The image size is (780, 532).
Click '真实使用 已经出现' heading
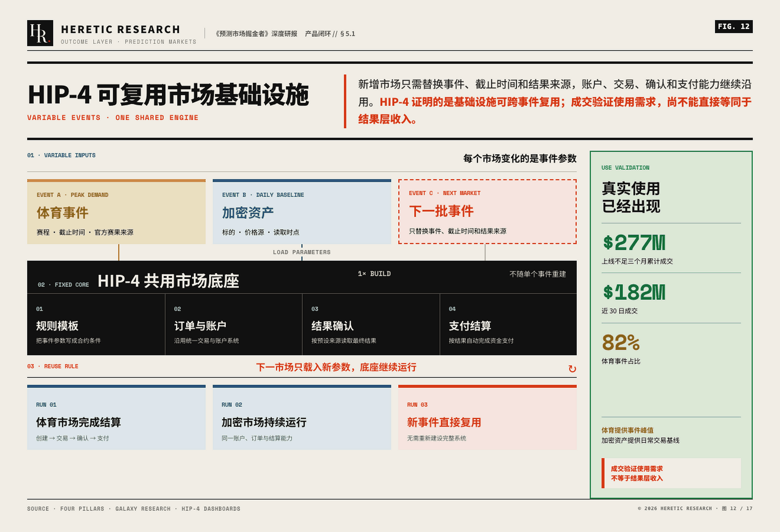631,197
